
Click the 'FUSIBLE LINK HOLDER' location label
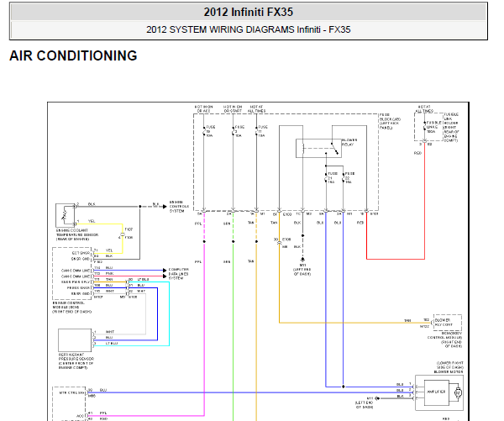[451, 128]
